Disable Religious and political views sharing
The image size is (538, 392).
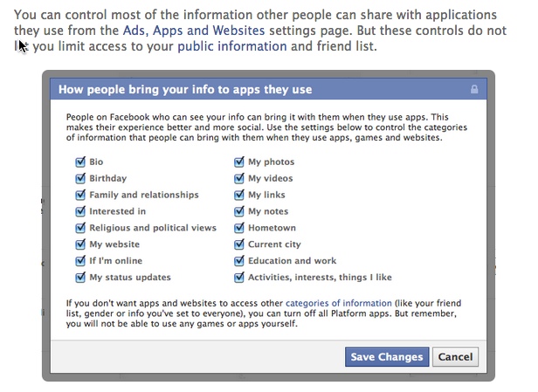(x=80, y=227)
